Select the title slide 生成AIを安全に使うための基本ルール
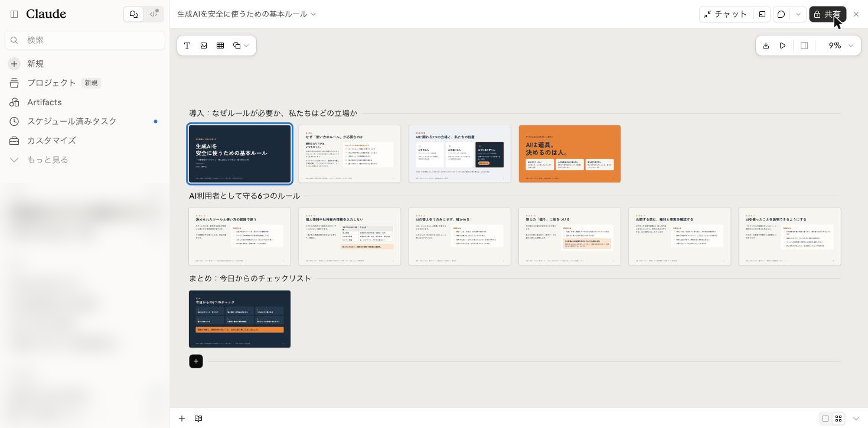 [x=240, y=154]
